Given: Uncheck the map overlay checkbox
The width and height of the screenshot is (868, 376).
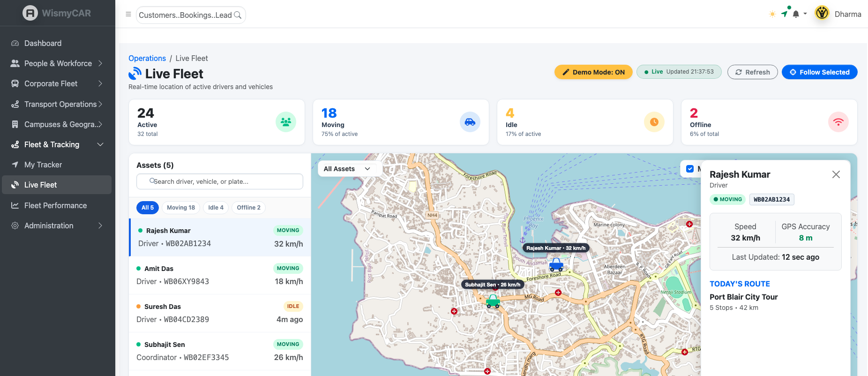Looking at the screenshot, I should pyautogui.click(x=690, y=169).
